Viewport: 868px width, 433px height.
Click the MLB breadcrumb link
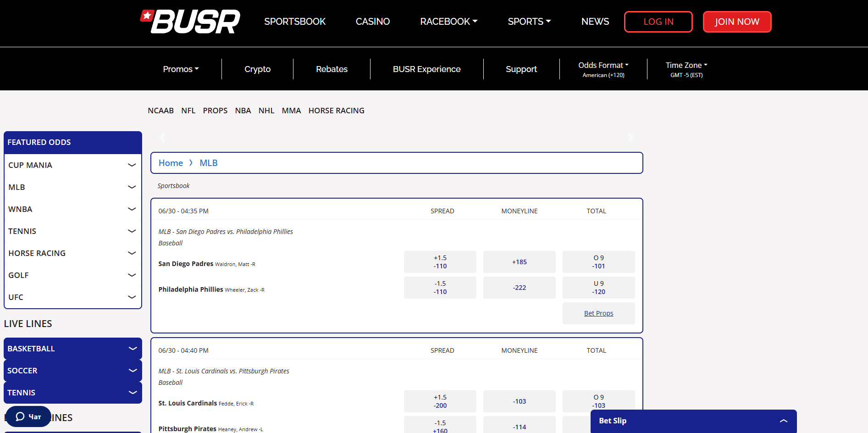(209, 163)
